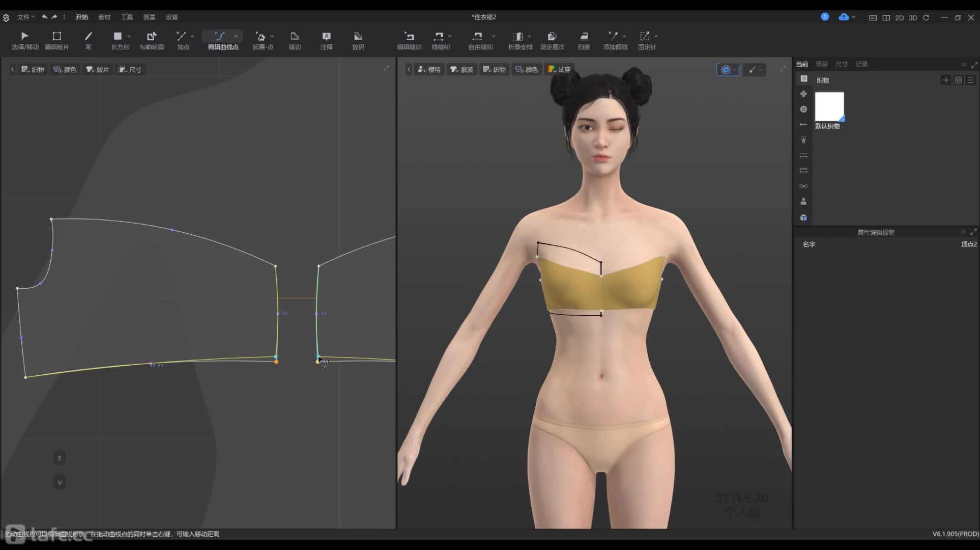The height and width of the screenshot is (550, 980).
Task: Open the button category in sidebar
Action: [803, 109]
